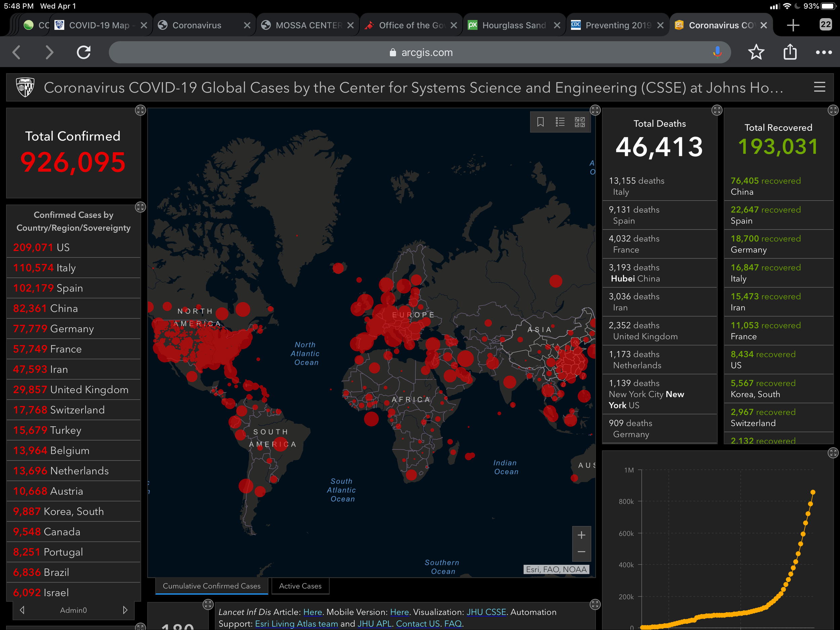840x630 pixels.
Task: Go to next Admin level list
Action: click(125, 610)
